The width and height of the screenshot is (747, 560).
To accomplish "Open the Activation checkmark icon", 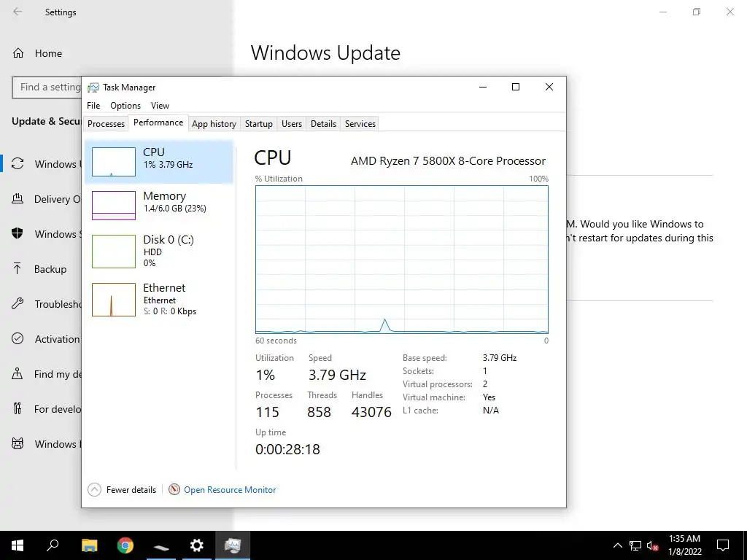I will tap(18, 338).
